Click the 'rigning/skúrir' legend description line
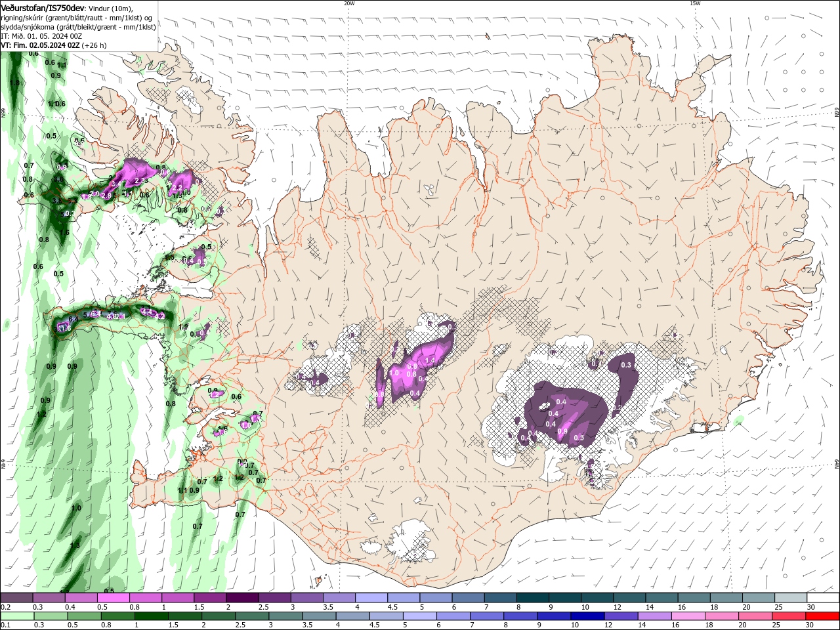 [77, 18]
